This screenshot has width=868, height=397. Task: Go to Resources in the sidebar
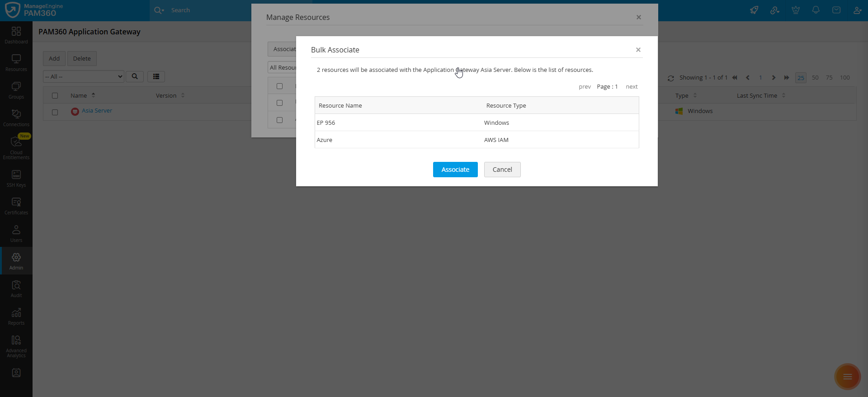[x=16, y=63]
